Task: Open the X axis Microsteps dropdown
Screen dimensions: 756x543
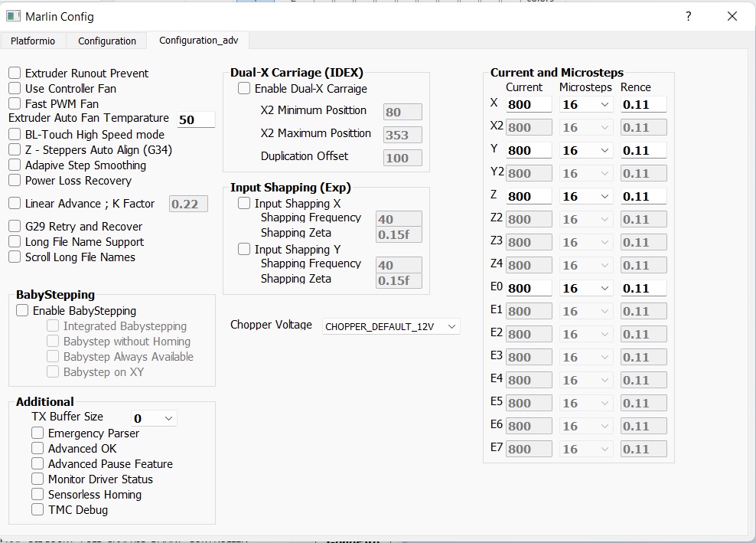Action: coord(586,104)
